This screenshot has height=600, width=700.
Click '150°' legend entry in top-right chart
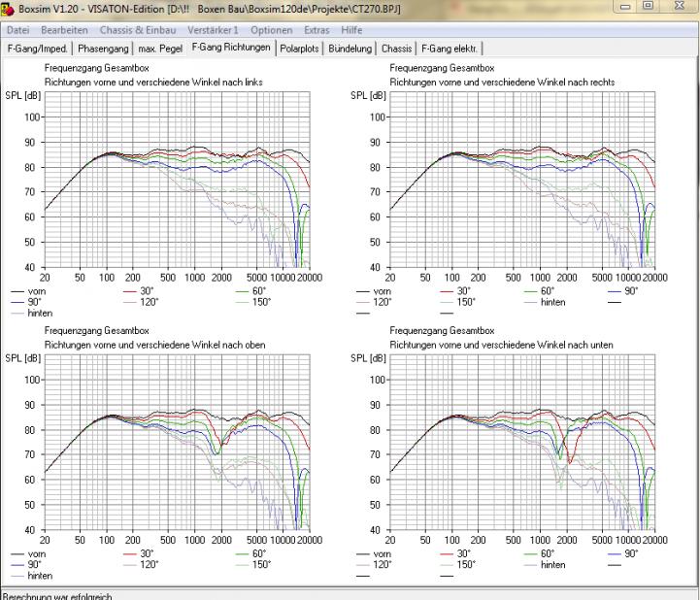[x=458, y=302]
